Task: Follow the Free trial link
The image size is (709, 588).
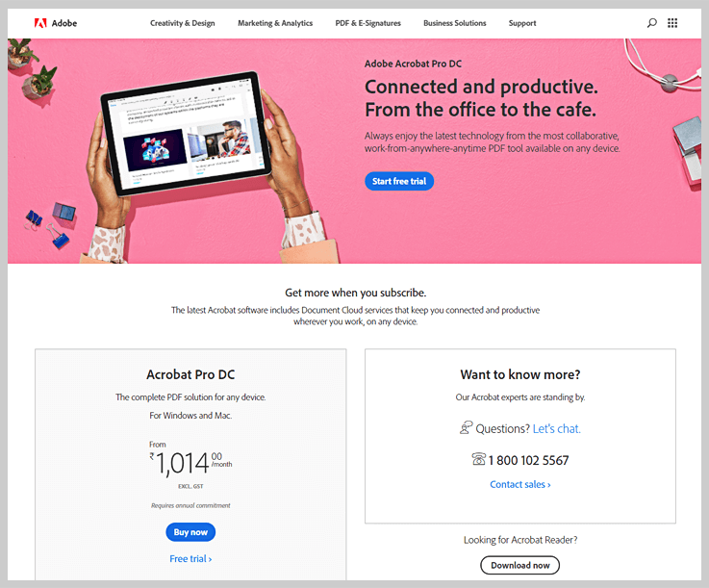Action: [190, 559]
